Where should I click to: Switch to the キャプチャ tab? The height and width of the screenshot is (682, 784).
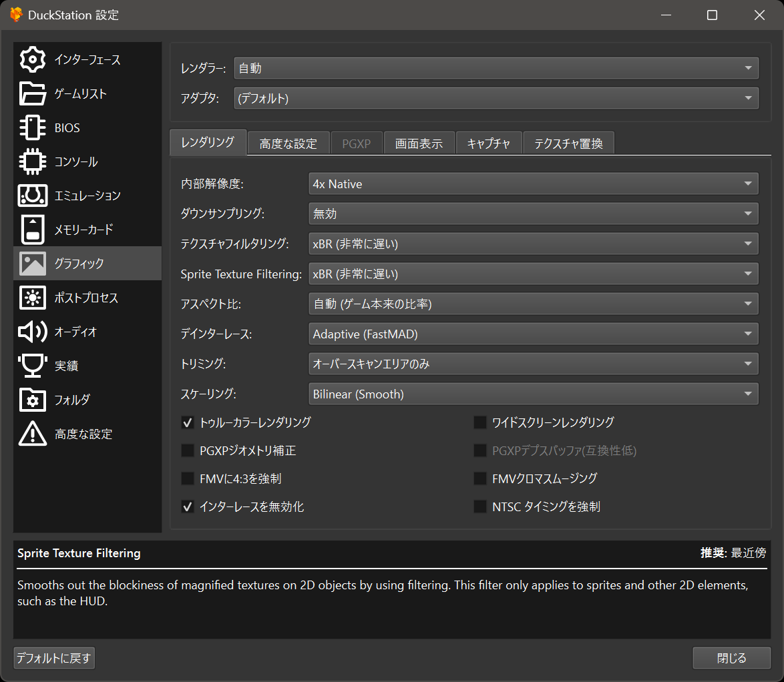click(x=489, y=144)
